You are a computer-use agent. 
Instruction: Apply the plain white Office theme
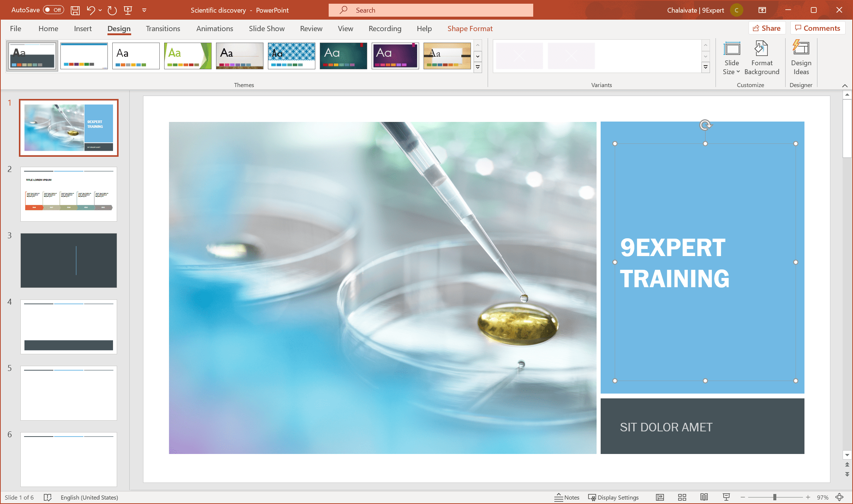click(x=136, y=56)
